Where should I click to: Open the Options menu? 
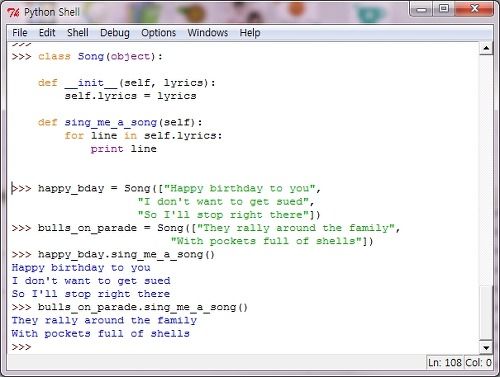[158, 33]
